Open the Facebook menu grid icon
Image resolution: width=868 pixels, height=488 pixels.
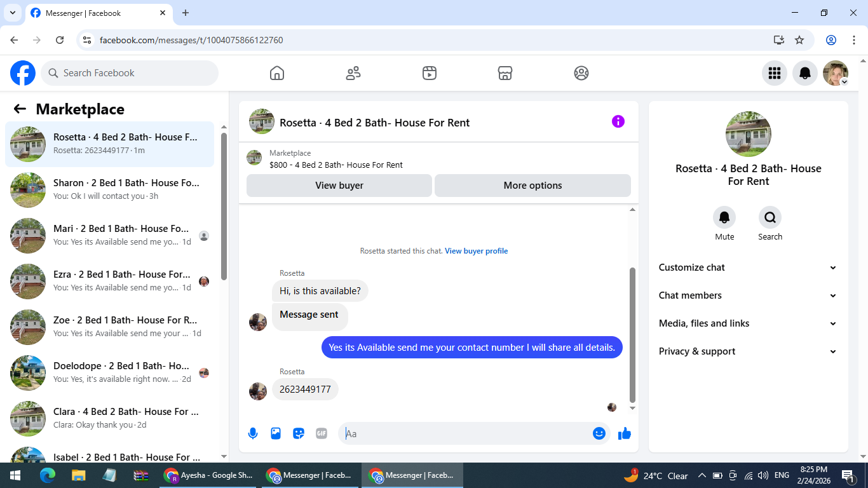(775, 73)
